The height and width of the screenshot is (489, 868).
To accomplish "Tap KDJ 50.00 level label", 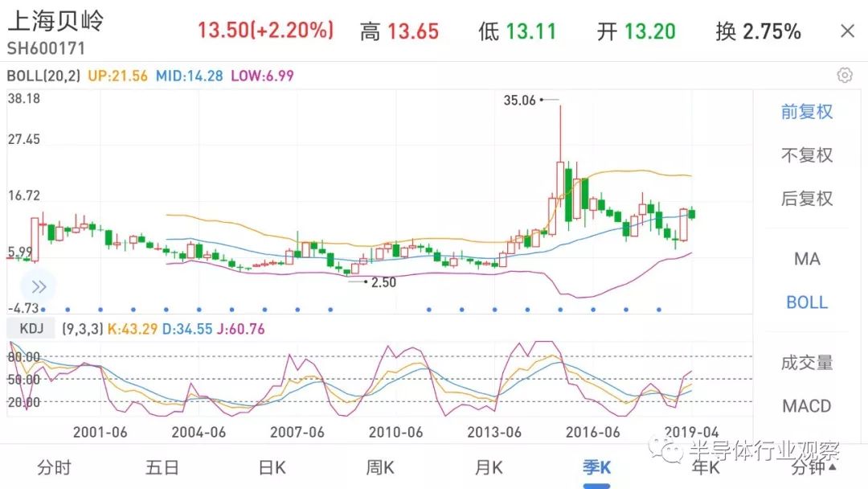I will (x=24, y=380).
